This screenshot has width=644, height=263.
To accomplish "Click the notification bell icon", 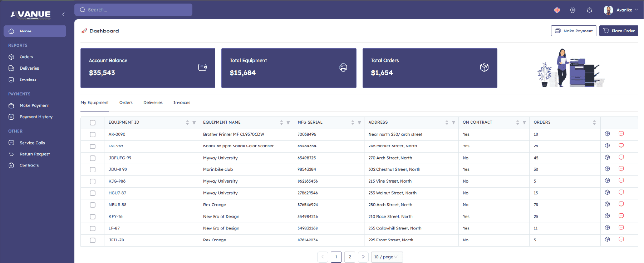I will [x=589, y=10].
